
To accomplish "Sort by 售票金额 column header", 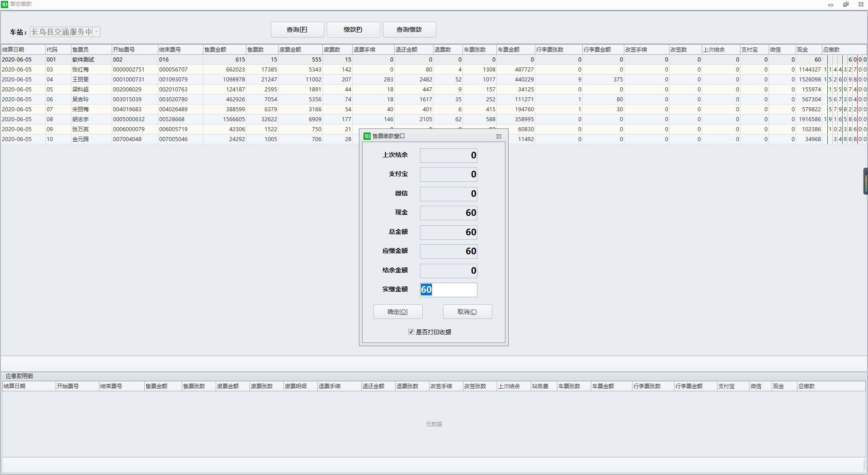I will (x=224, y=50).
